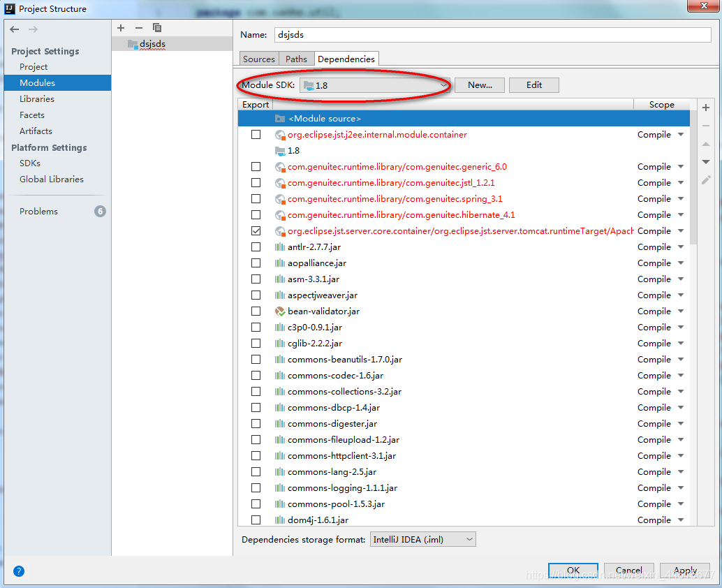Move the dependency down
Viewport: 722px width, 588px height.
705,161
